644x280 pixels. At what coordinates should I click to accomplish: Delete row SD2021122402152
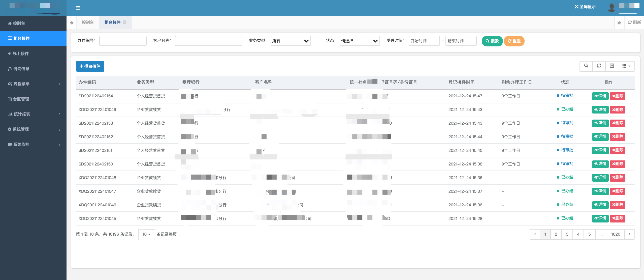point(618,136)
